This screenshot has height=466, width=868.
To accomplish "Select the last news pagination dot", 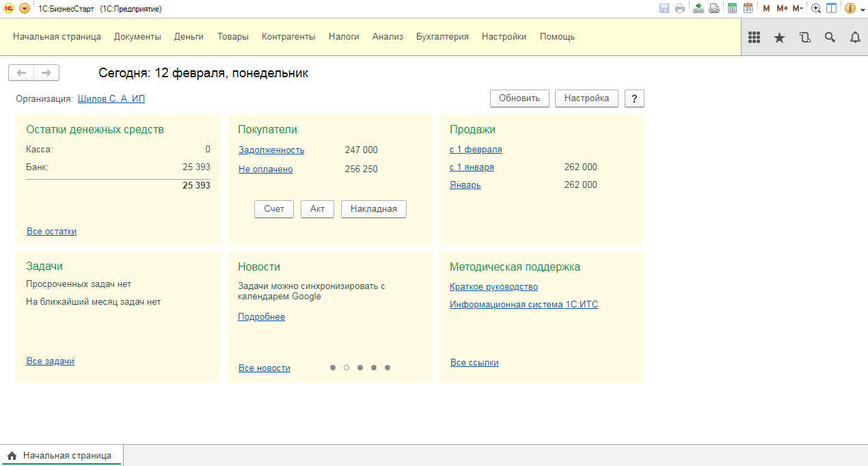I will click(388, 368).
